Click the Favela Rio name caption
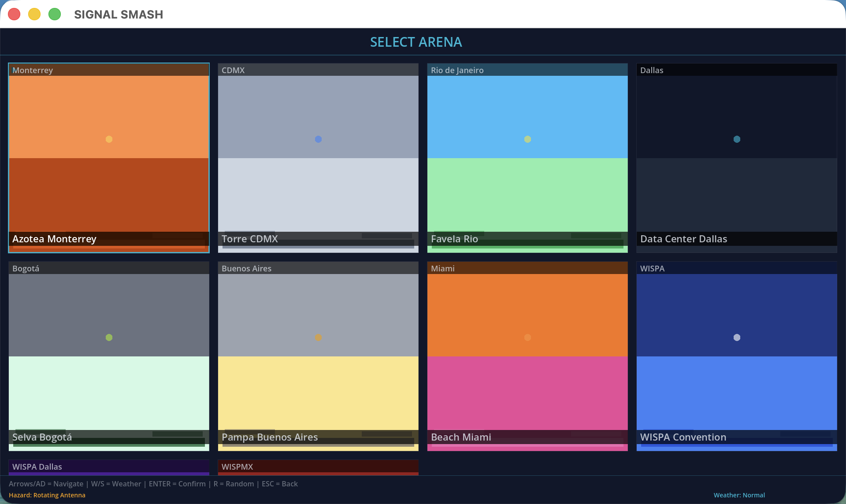846x504 pixels. (x=454, y=239)
